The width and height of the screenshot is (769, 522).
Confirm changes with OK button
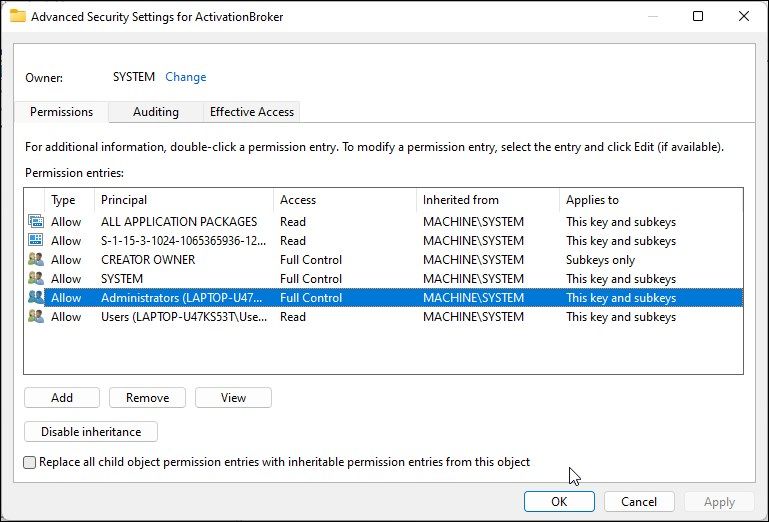(559, 502)
